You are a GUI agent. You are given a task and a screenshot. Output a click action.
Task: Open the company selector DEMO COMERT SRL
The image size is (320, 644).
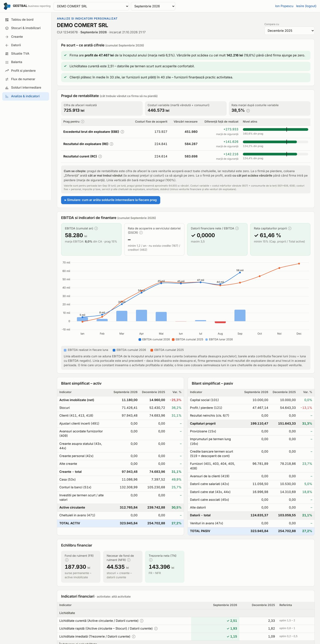tap(91, 6)
